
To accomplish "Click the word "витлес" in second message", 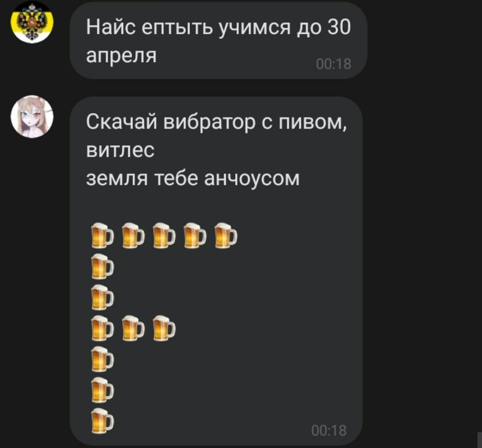I will point(120,150).
